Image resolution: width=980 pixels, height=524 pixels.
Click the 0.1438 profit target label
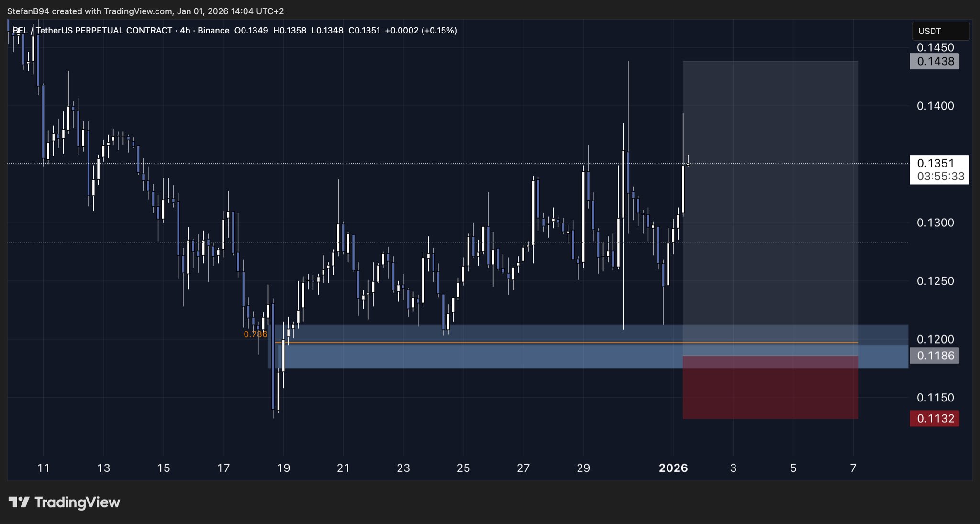tap(934, 61)
